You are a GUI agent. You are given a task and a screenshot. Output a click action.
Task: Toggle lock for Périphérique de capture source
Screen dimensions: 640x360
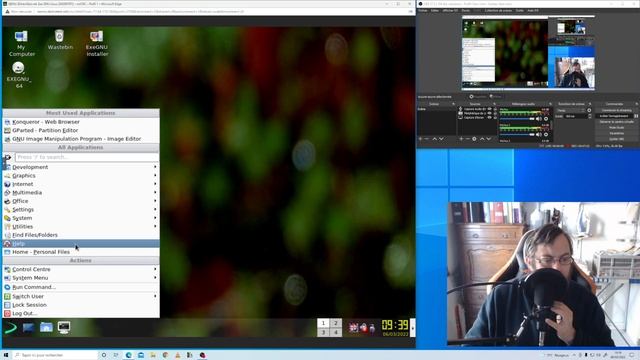tap(495, 113)
